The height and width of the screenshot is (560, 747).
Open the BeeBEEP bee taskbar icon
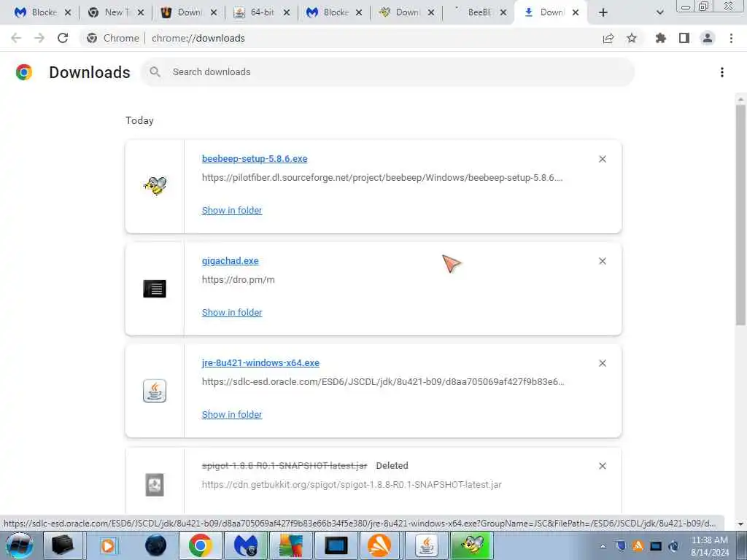coord(473,545)
